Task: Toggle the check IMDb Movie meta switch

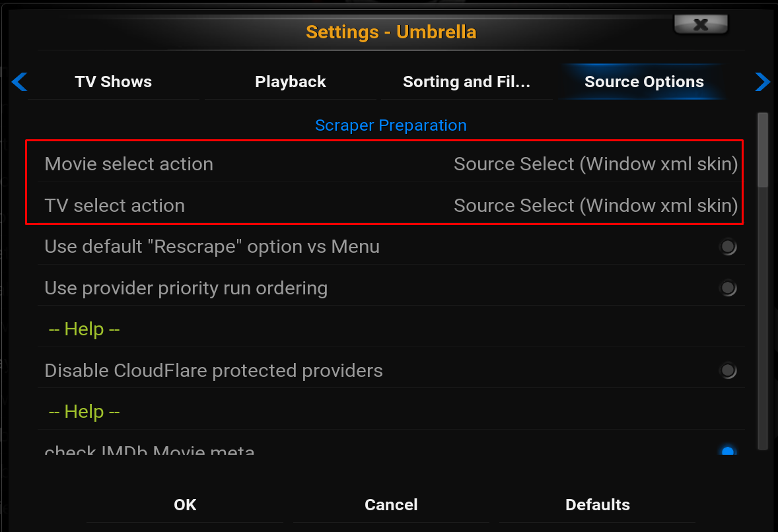Action: [x=728, y=452]
